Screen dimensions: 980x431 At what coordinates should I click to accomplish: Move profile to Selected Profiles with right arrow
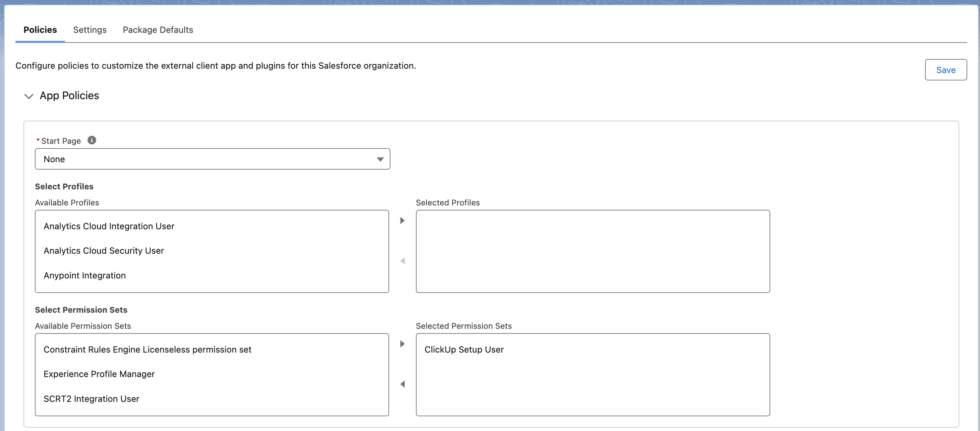coord(402,221)
